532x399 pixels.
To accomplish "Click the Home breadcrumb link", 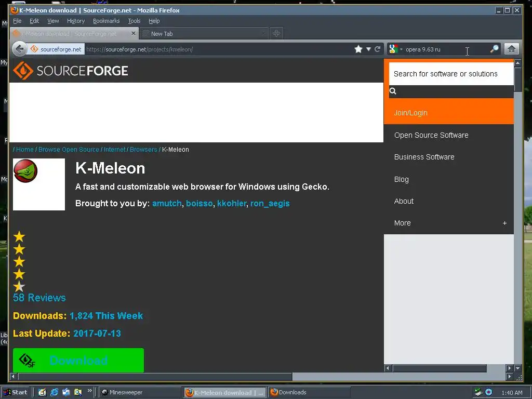I will pyautogui.click(x=25, y=149).
